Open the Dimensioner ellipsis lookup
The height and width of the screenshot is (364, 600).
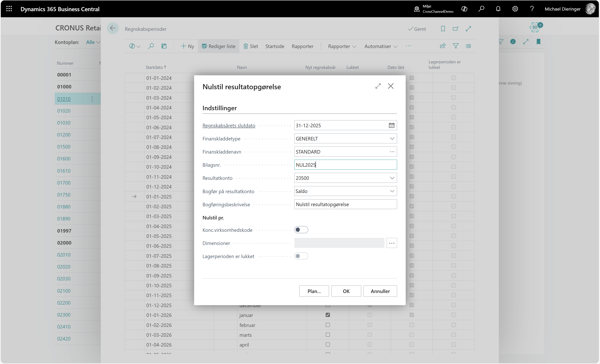pyautogui.click(x=391, y=243)
